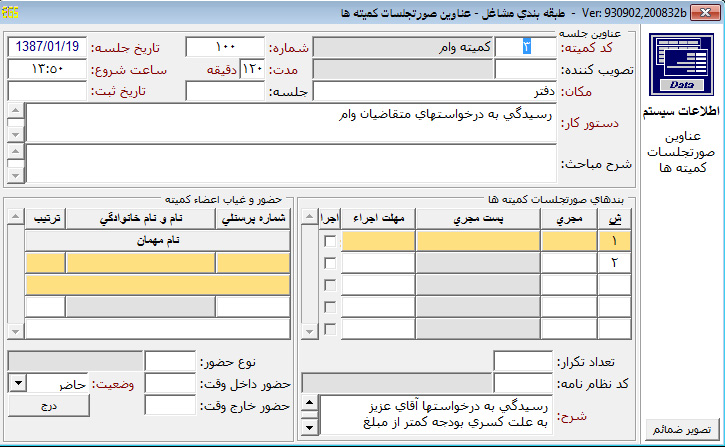Viewport: 725px width, 447px height.
Task: Click the كد كميته input field
Action: click(x=526, y=47)
